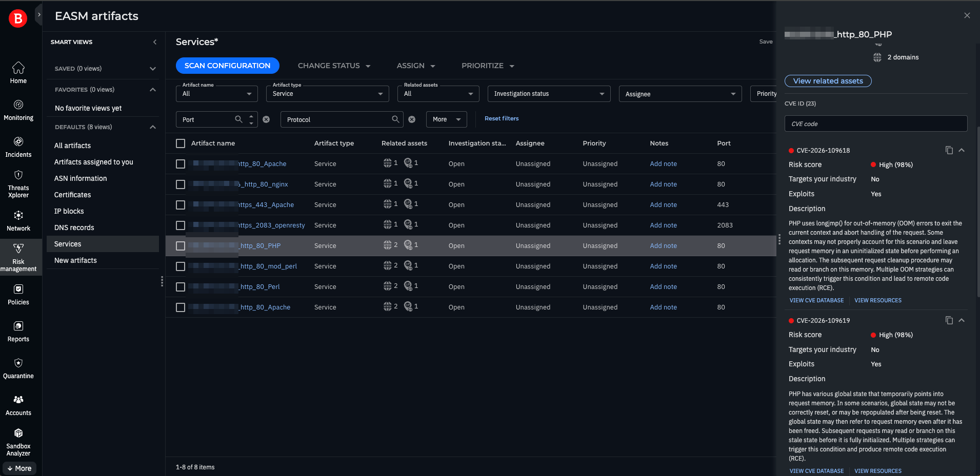The image size is (980, 476).
Task: Open the DNS records view
Action: 74,227
